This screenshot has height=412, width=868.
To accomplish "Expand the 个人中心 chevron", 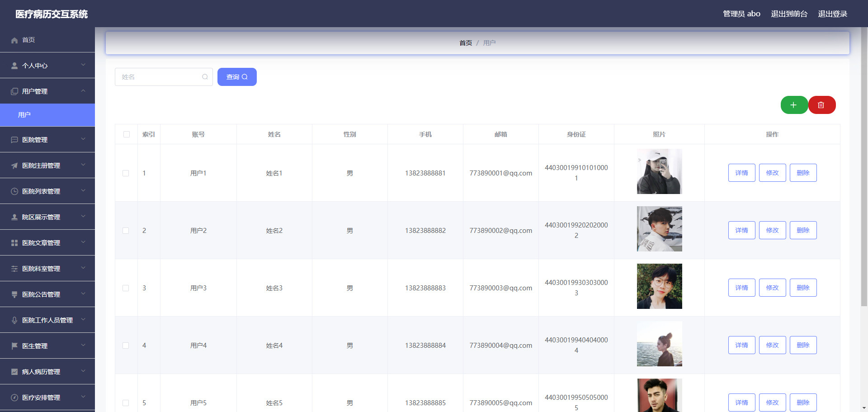I will (83, 65).
